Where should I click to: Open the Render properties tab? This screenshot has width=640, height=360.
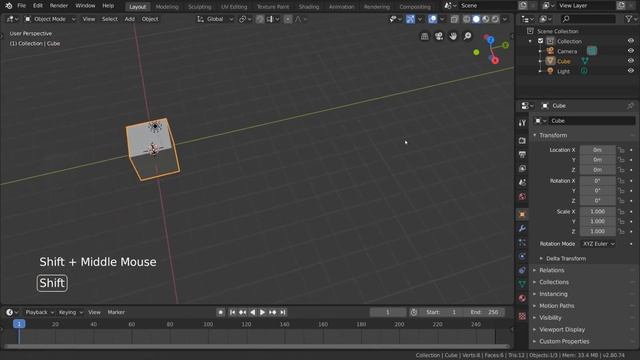[522, 141]
